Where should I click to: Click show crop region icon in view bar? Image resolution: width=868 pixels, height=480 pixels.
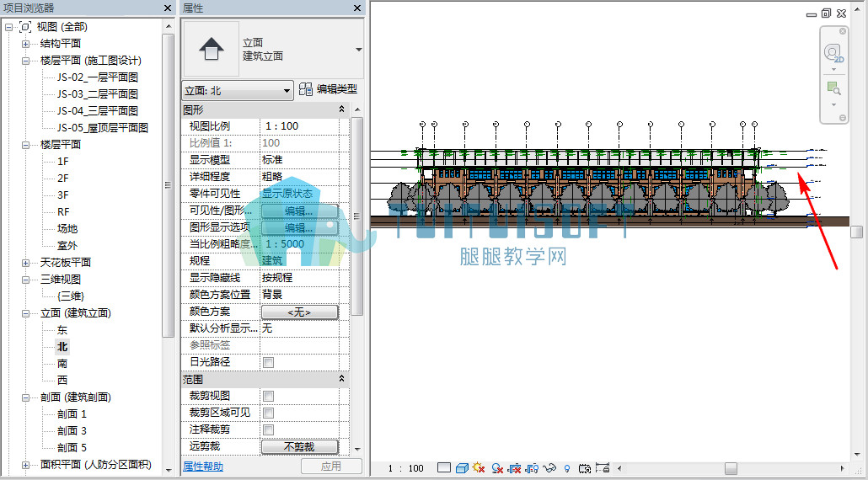(532, 468)
